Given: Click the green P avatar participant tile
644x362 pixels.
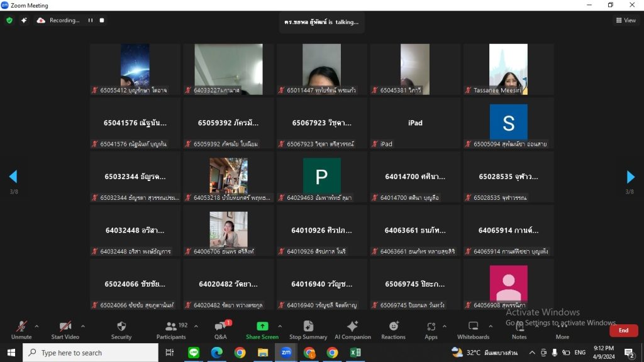Looking at the screenshot, I should point(321,177).
